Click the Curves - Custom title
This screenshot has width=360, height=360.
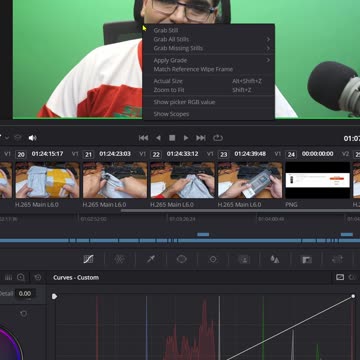click(x=76, y=277)
